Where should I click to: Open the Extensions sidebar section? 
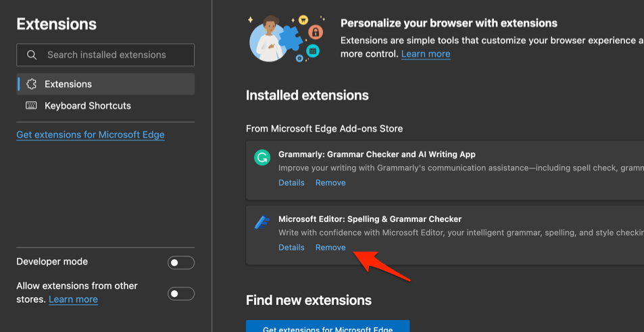(105, 84)
